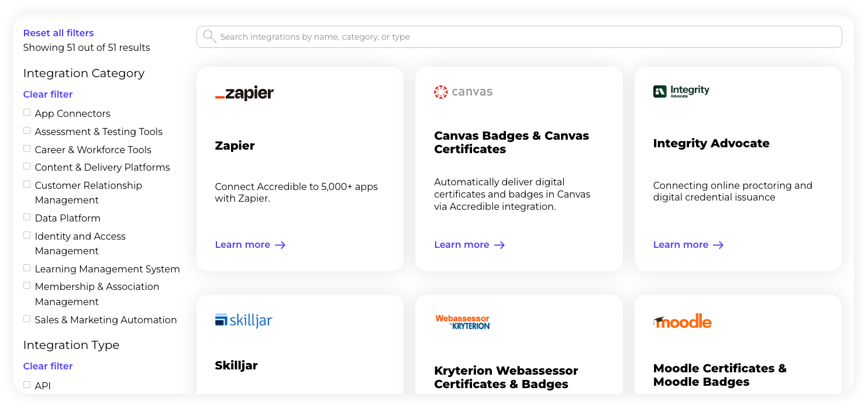Screen dimensions: 868x408
Task: Check the App Connectors checkbox
Action: (27, 112)
